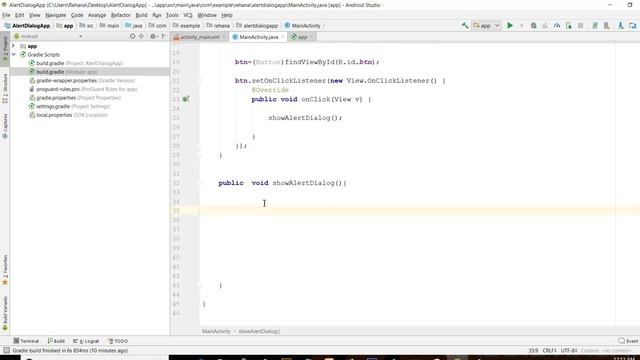Open the Android profiler gauge icon

557,25
